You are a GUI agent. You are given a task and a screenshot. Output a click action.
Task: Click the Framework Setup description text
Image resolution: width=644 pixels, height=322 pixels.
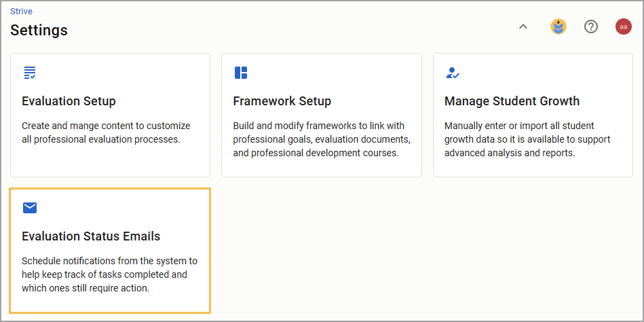pyautogui.click(x=322, y=139)
